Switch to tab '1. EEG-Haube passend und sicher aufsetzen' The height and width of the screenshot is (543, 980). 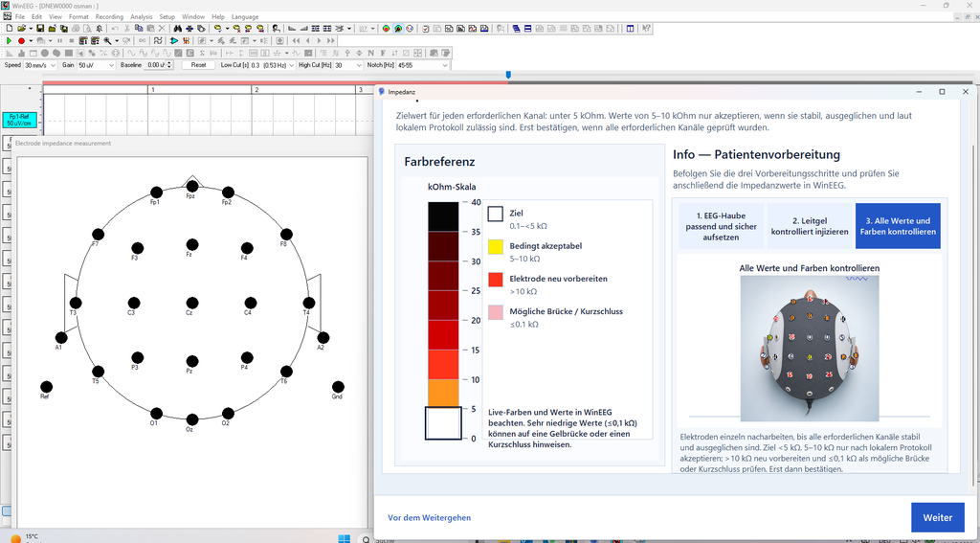721,226
